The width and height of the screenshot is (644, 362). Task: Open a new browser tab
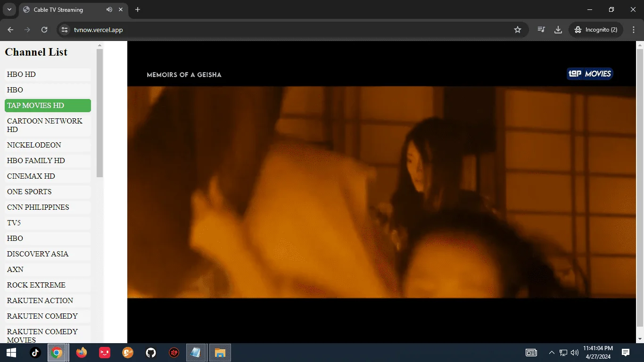[x=138, y=9]
